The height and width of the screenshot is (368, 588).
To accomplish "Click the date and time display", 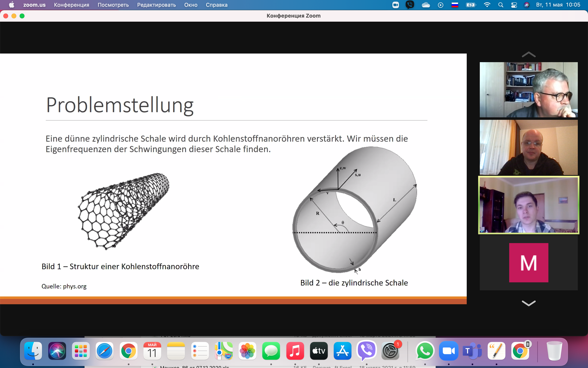I will point(558,5).
